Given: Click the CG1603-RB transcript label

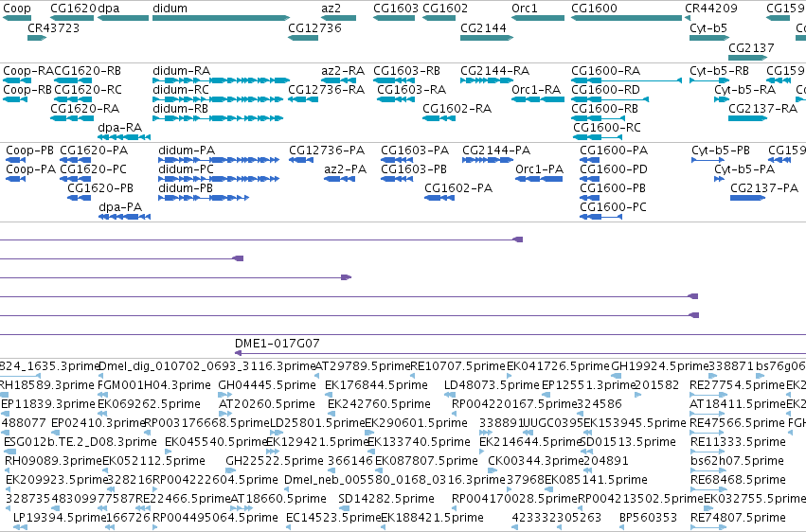Looking at the screenshot, I should (406, 71).
